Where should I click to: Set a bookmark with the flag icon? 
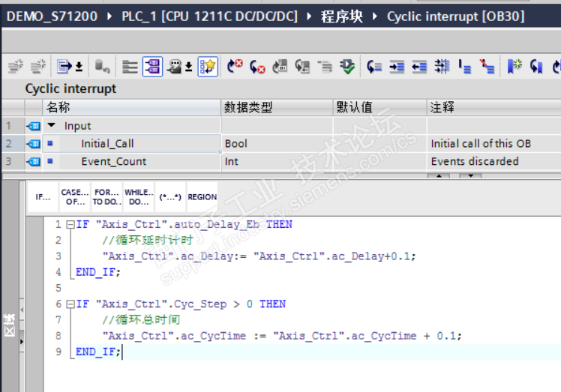click(514, 67)
